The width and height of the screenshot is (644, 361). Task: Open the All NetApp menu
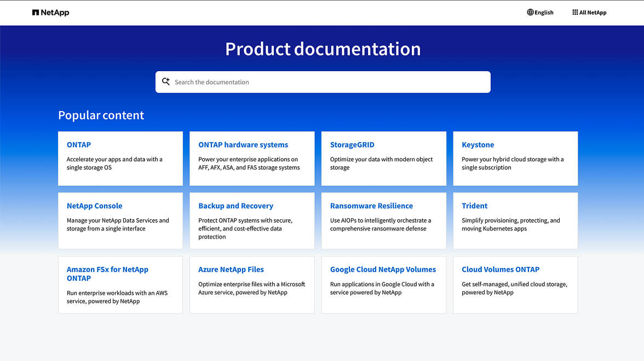coord(589,12)
